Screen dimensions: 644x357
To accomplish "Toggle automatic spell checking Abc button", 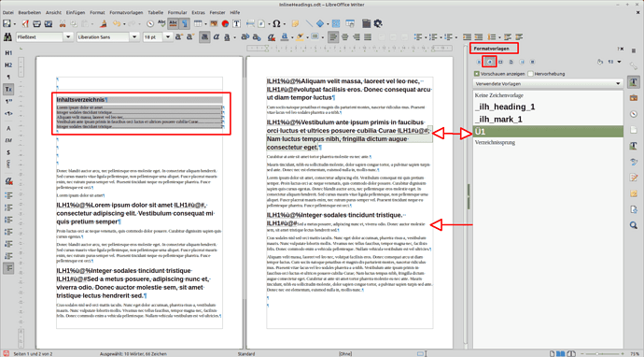I will [x=174, y=24].
